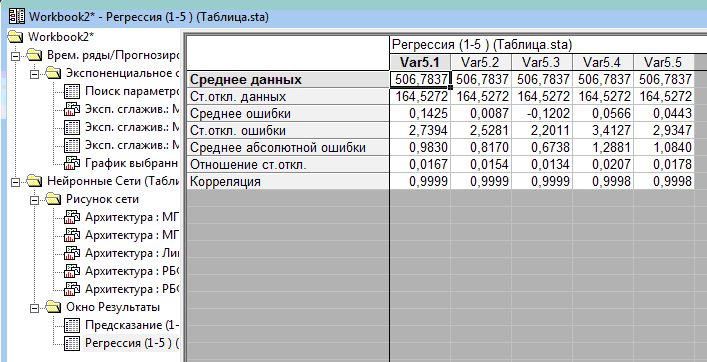This screenshot has width=707, height=362.
Task: Click the workbook icon in the title bar
Action: click(x=17, y=17)
